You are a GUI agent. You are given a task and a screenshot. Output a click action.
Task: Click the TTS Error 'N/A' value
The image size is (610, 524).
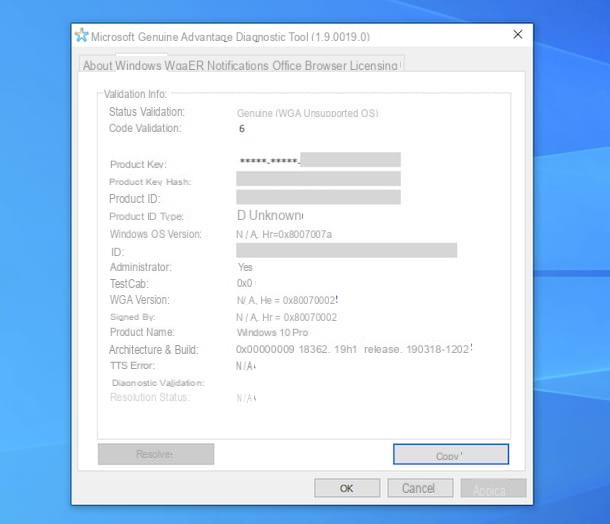coord(245,366)
